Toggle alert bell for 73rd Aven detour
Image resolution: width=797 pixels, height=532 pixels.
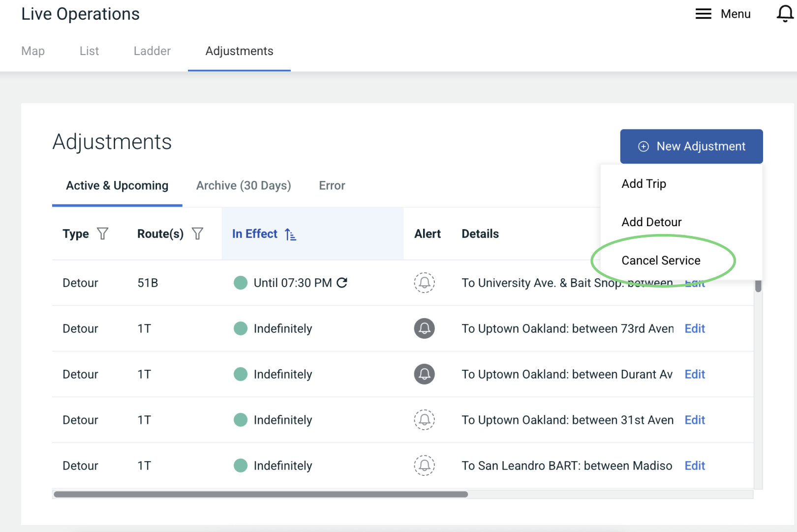(424, 328)
